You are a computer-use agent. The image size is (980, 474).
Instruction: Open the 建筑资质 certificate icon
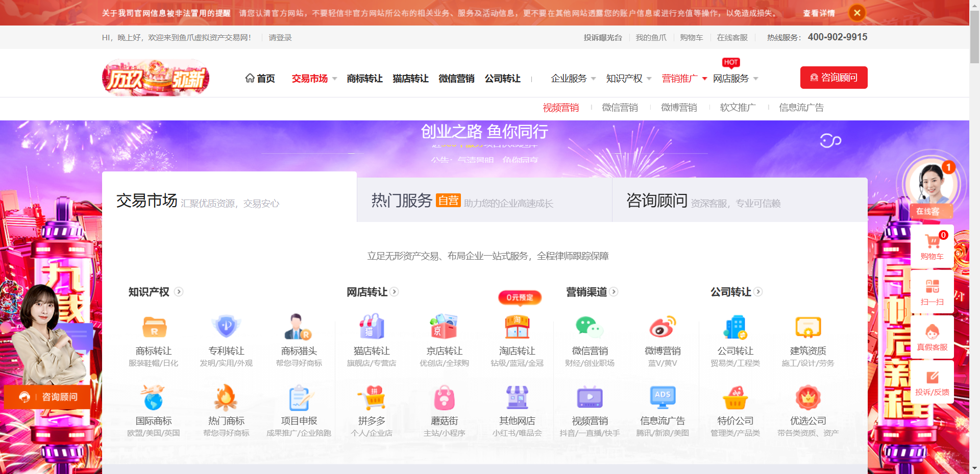(x=808, y=327)
